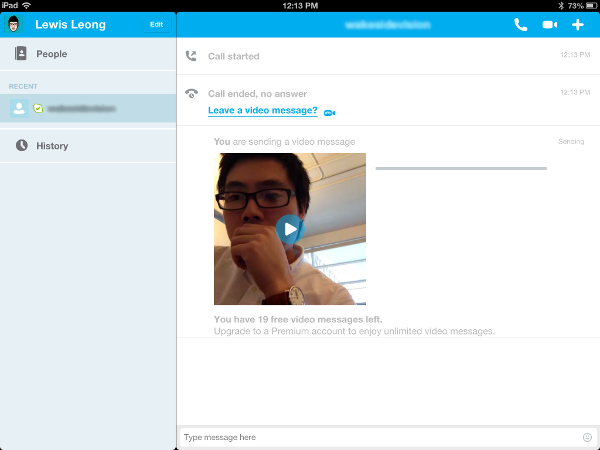Screen dimensions: 600x450
Task: Click the video sending progress bar
Action: [461, 169]
